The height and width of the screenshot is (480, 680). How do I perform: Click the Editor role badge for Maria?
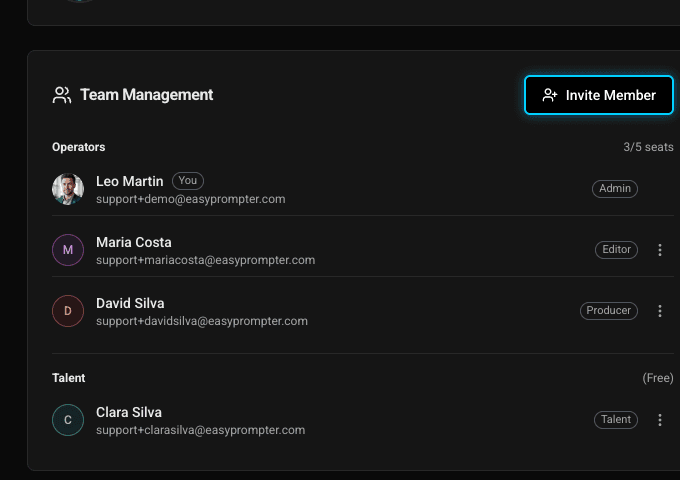coord(616,250)
